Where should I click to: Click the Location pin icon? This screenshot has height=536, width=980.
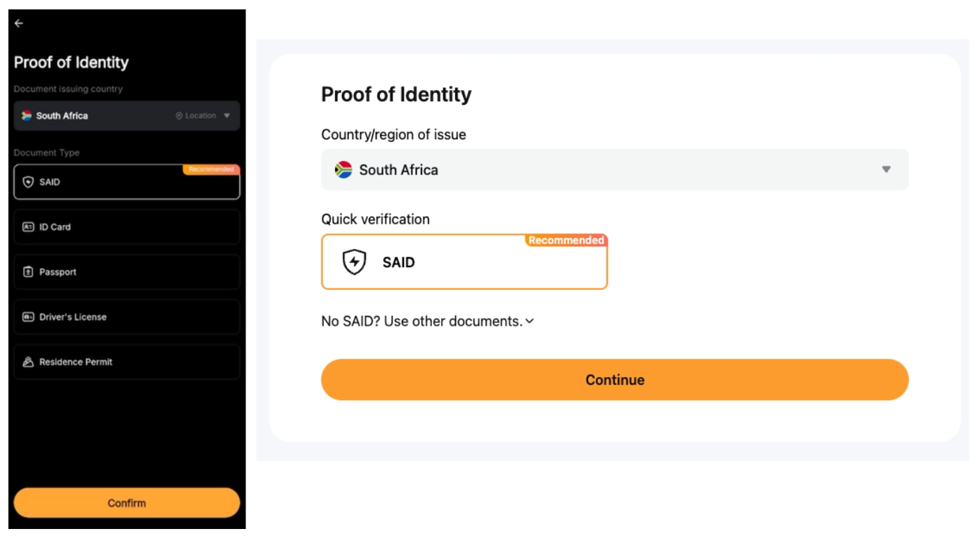[x=179, y=116]
